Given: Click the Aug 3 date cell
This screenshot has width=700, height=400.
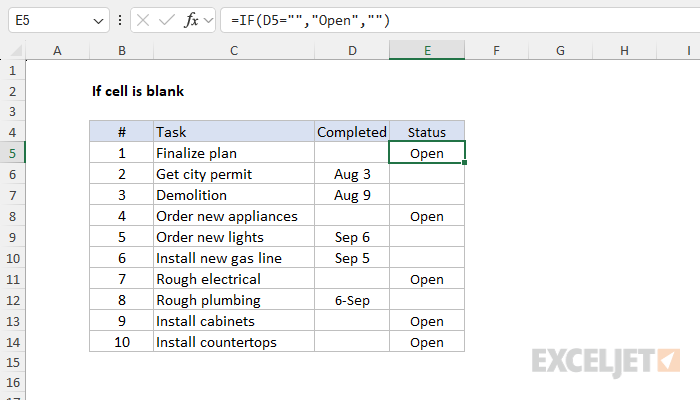Looking at the screenshot, I should click(x=352, y=174).
